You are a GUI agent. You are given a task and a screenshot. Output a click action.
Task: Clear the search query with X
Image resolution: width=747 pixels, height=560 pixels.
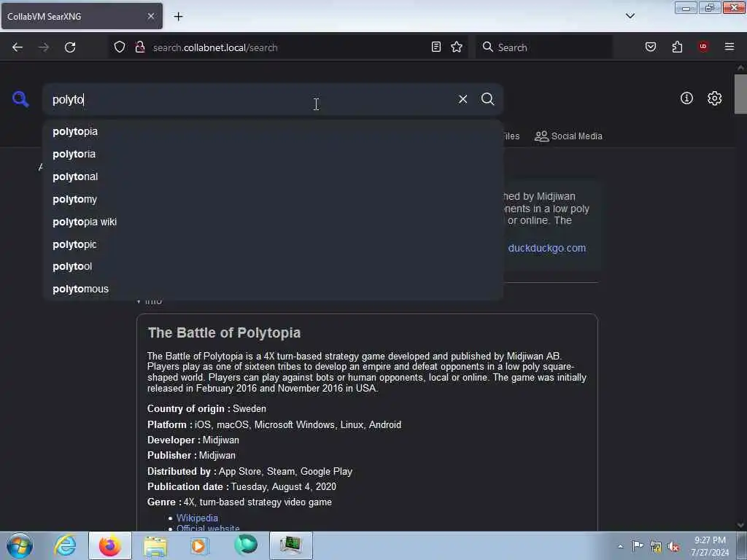tap(462, 99)
